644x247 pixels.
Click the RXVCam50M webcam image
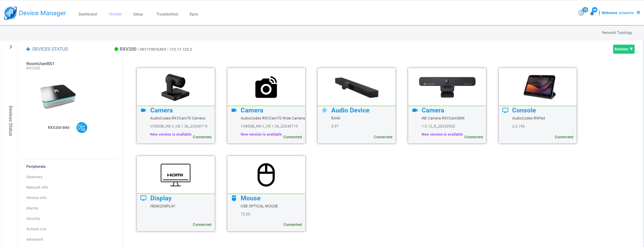pyautogui.click(x=447, y=87)
